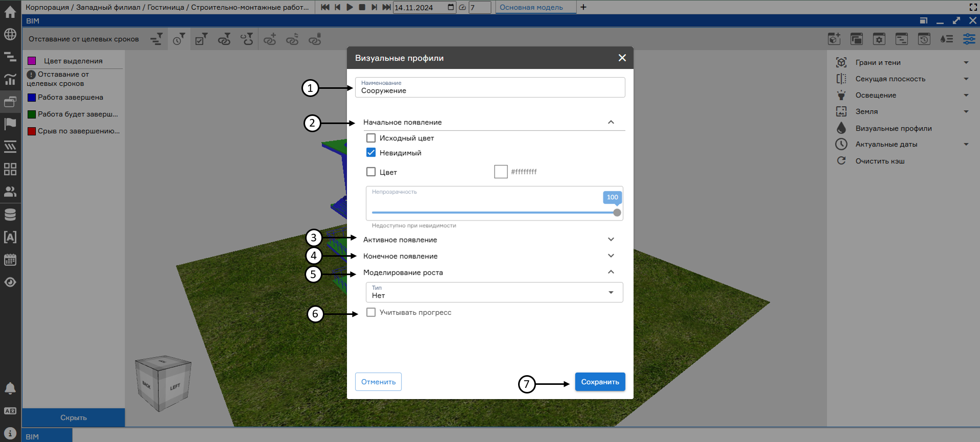Open Визуальные профили in right panel
Screen dimensions: 980x442
click(x=893, y=128)
